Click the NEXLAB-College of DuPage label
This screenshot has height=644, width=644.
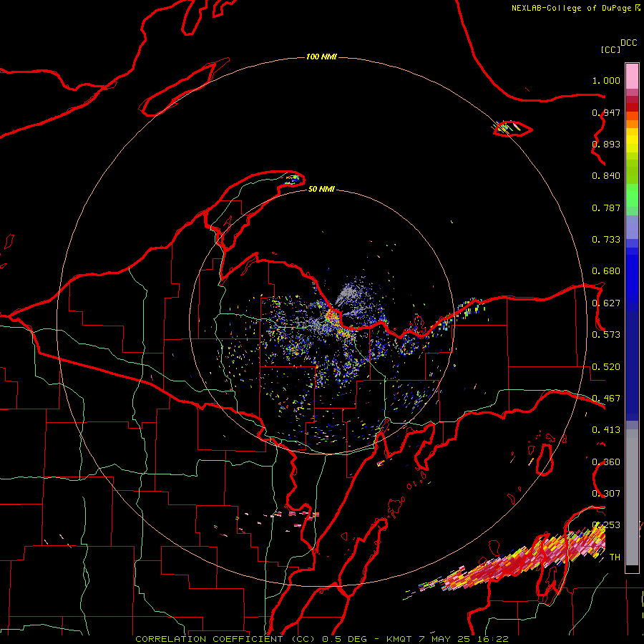pos(571,8)
